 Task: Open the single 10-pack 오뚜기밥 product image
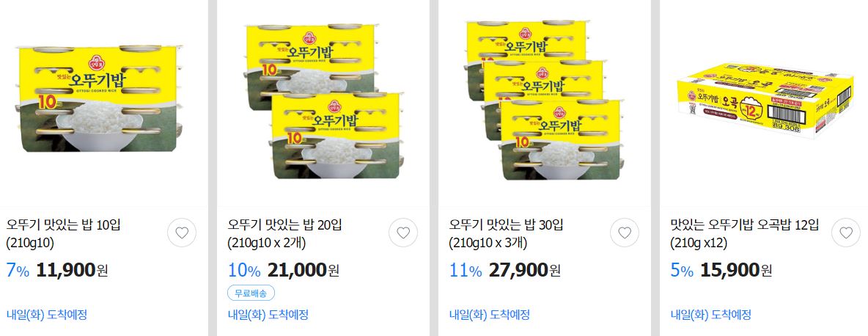tap(98, 98)
